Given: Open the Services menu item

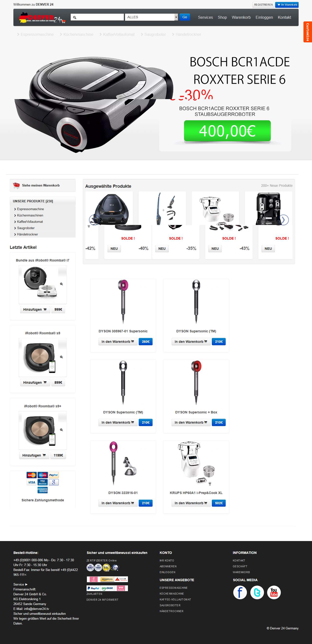Looking at the screenshot, I should [205, 17].
